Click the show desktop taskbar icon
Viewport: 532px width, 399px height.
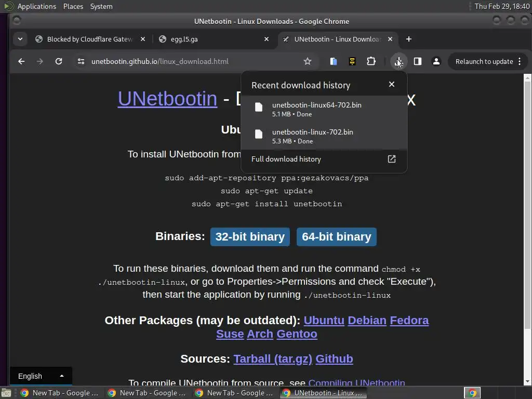click(6, 393)
